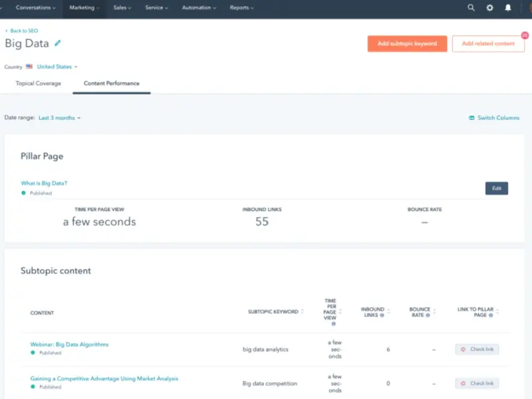
Task: Click the pencil icon beside Big Data
Action: pyautogui.click(x=58, y=43)
